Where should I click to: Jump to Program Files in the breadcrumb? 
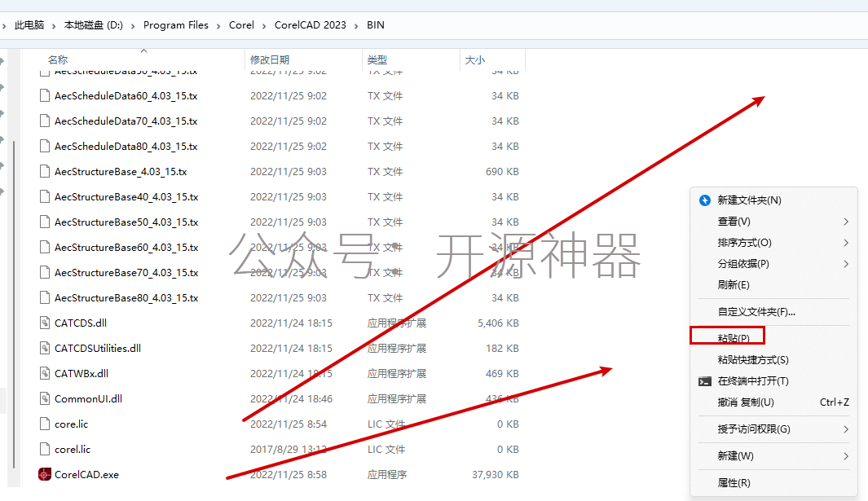click(176, 25)
